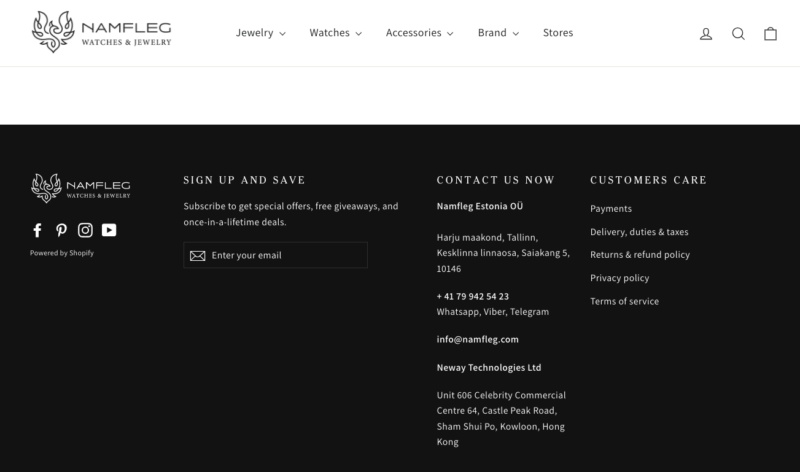This screenshot has width=800, height=472.
Task: Click the info@namfleg.com email link
Action: coord(478,339)
